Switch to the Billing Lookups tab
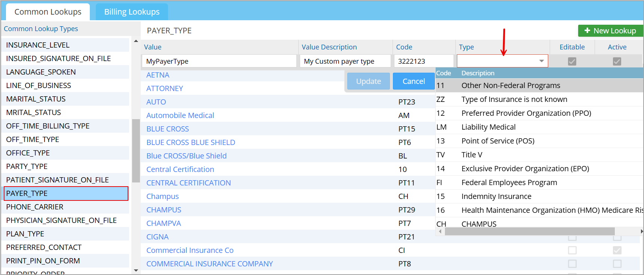Screen dimensions: 644x275 tap(132, 12)
